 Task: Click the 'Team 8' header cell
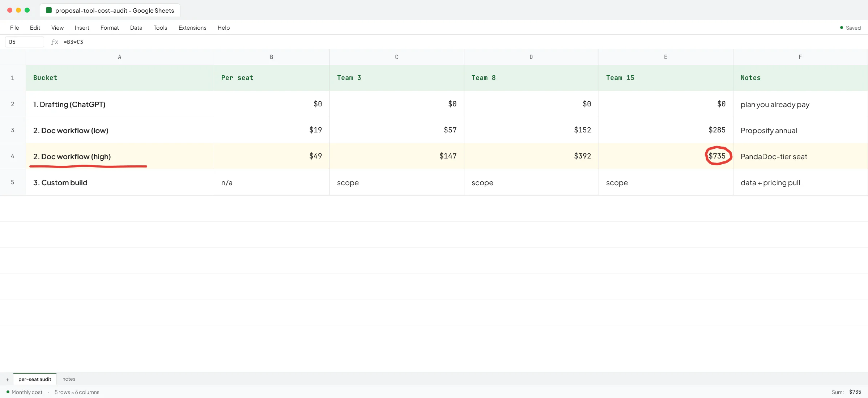pyautogui.click(x=531, y=78)
